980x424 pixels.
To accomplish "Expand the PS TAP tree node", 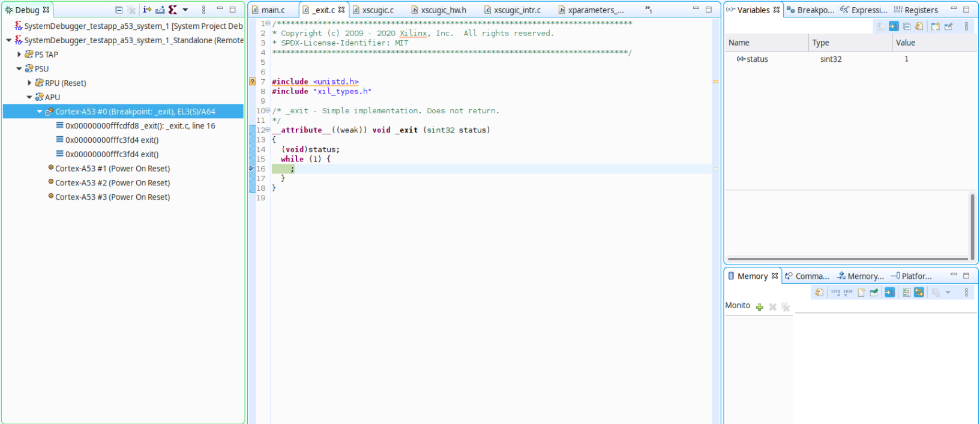I will (x=19, y=55).
